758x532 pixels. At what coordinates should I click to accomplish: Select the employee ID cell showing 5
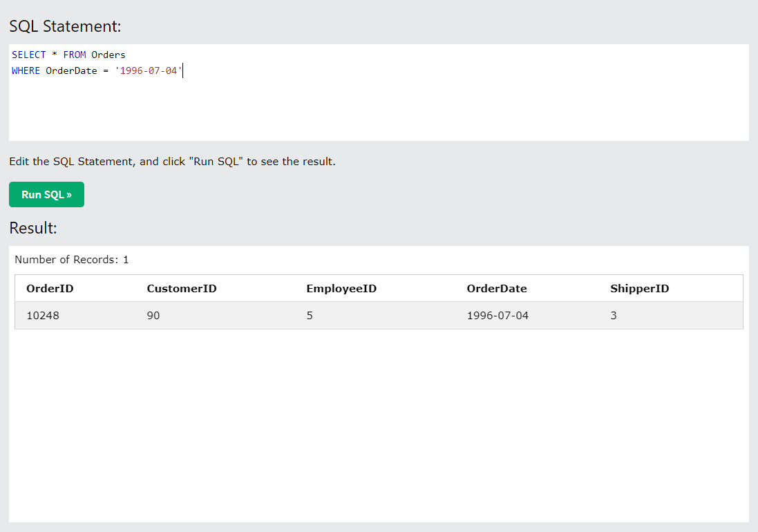click(310, 316)
